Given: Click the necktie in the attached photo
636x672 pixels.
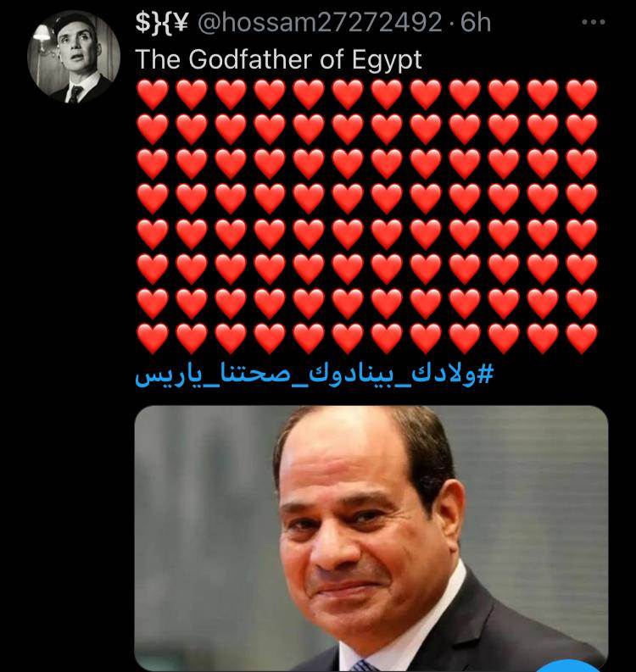Looking at the screenshot, I should coord(362,666).
